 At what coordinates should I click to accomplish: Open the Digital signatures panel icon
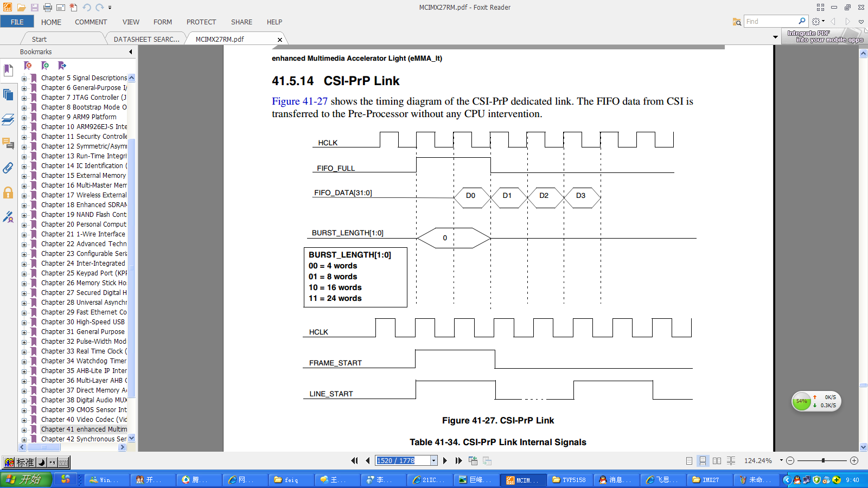[x=8, y=217]
